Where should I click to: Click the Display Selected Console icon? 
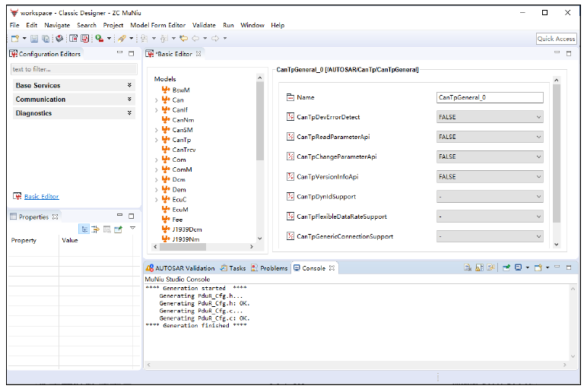[x=518, y=267]
